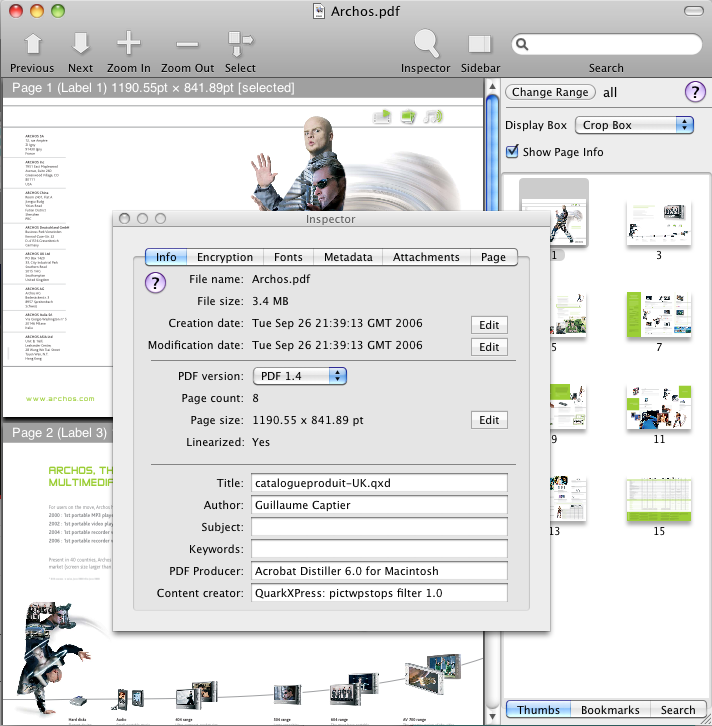Select the Thumbs sidebar tab
Image resolution: width=712 pixels, height=726 pixels.
tap(538, 710)
